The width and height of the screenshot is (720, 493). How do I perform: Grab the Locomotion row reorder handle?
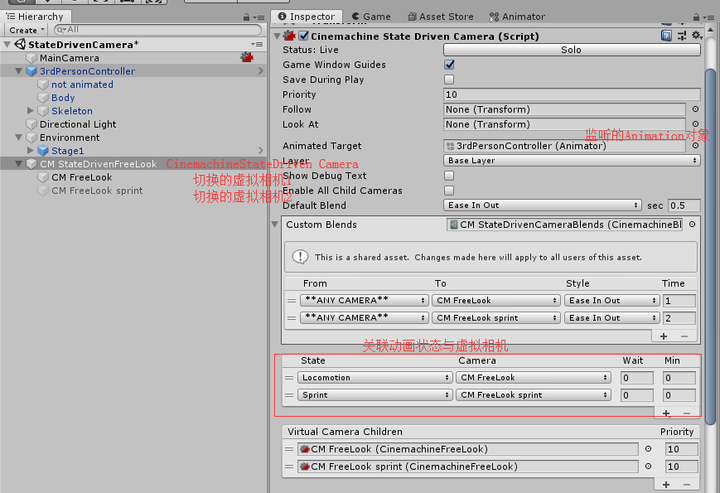click(x=289, y=378)
